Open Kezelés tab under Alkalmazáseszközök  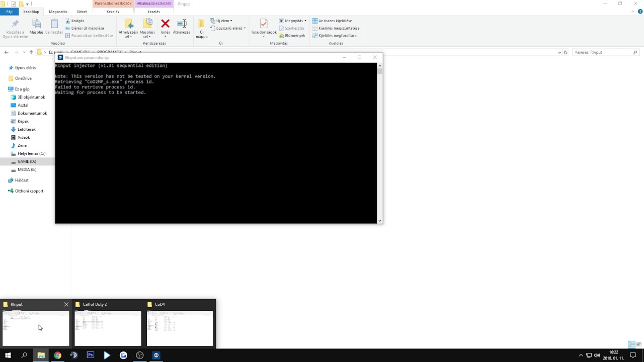pyautogui.click(x=153, y=12)
